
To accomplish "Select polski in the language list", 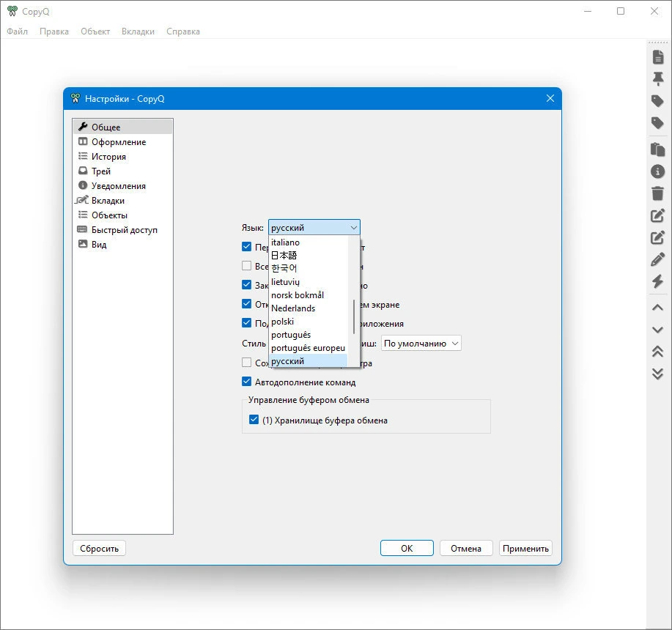I will click(308, 322).
